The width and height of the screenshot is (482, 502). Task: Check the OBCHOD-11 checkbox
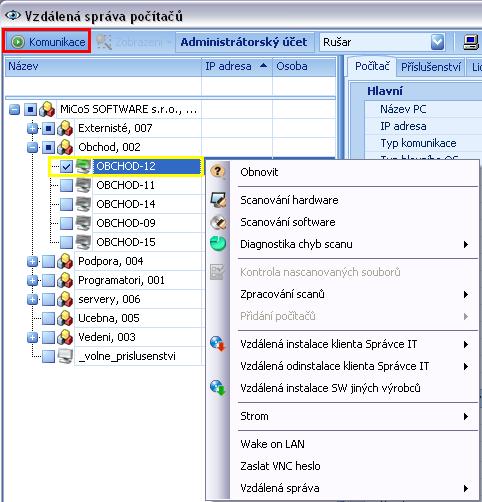[66, 185]
